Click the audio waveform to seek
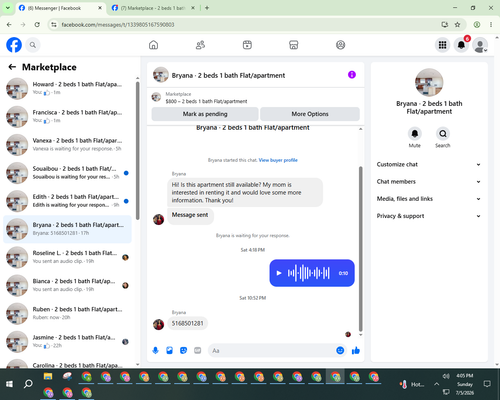 pos(309,273)
